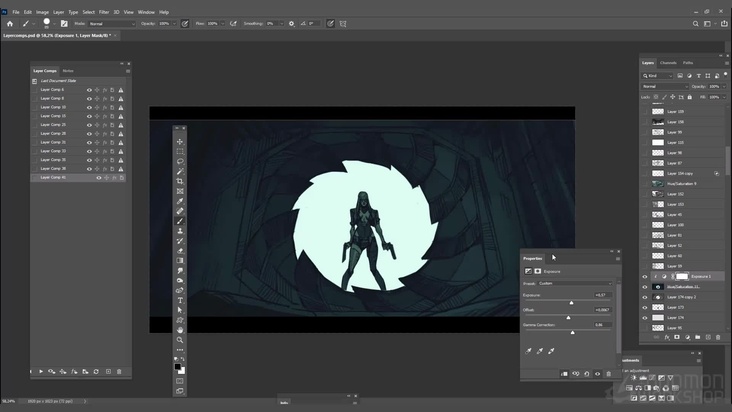Viewport: 732px width, 412px height.
Task: Delete layer with Layers panel trash icon
Action: (x=718, y=337)
